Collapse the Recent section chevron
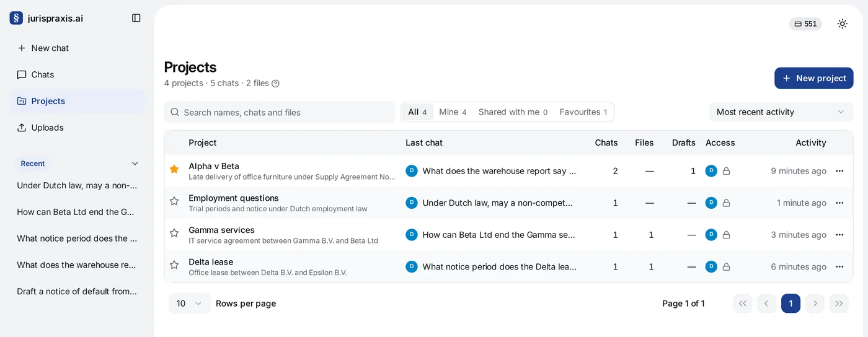This screenshot has height=337, width=868. pyautogui.click(x=135, y=164)
